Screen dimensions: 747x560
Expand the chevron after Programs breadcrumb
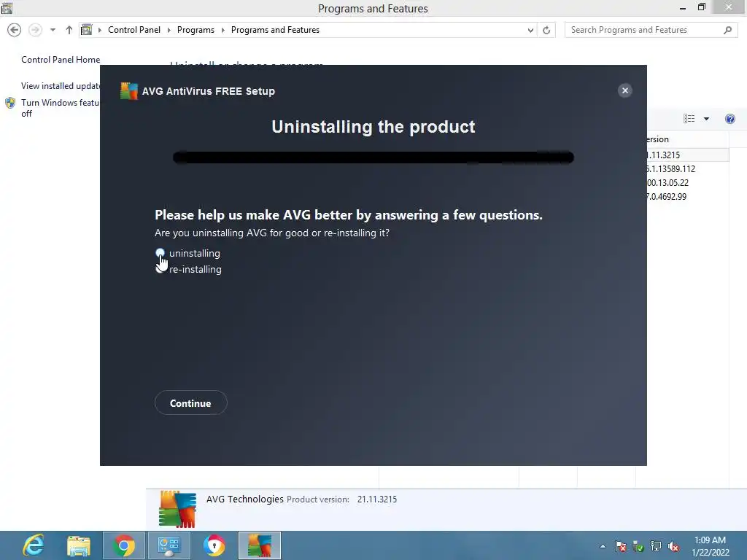coord(222,30)
